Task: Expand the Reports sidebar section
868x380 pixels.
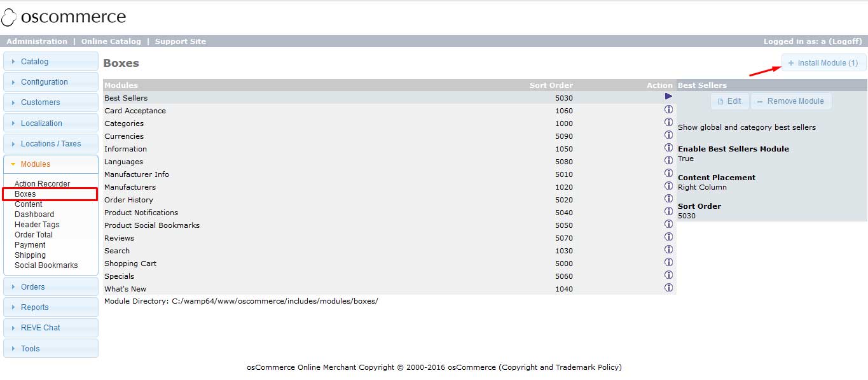Action: pos(51,307)
